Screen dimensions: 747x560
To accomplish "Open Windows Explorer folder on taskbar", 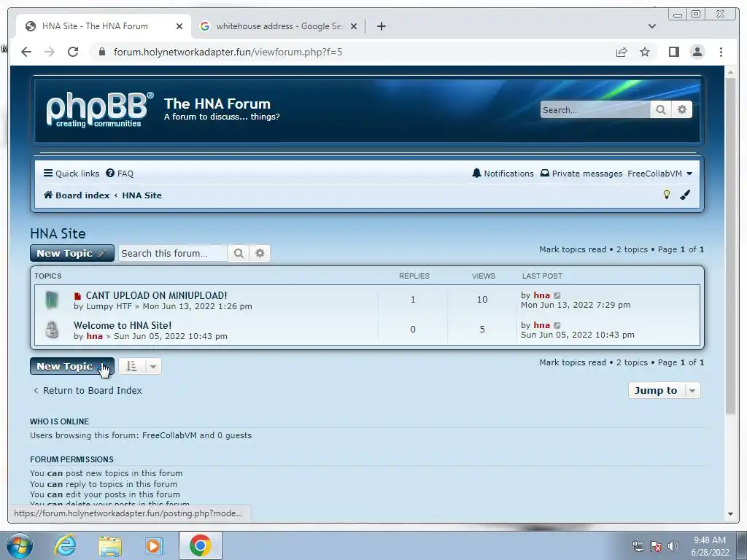I will (x=110, y=546).
